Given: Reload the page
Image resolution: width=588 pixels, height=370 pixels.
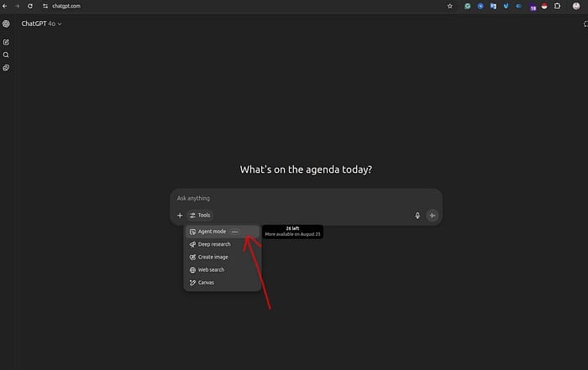Looking at the screenshot, I should pyautogui.click(x=30, y=6).
